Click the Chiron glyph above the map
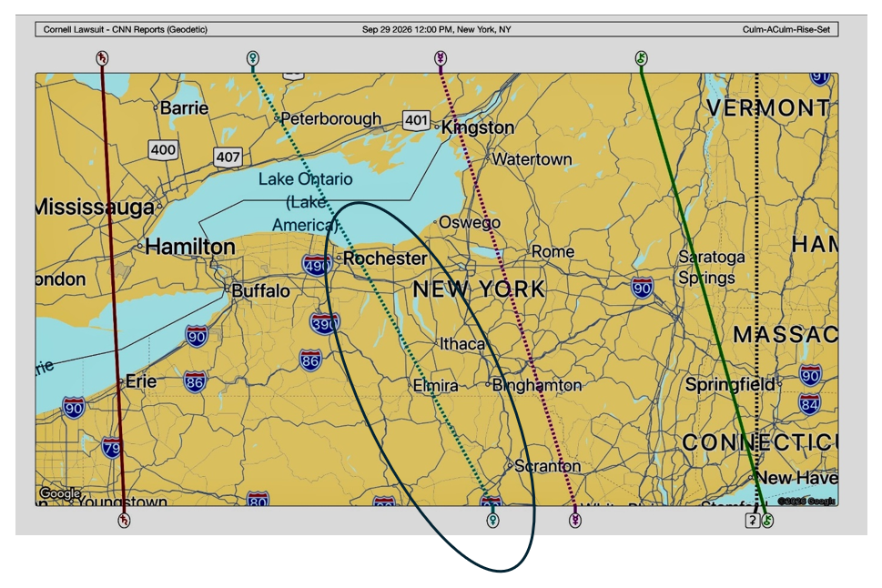882x588 pixels. point(642,58)
